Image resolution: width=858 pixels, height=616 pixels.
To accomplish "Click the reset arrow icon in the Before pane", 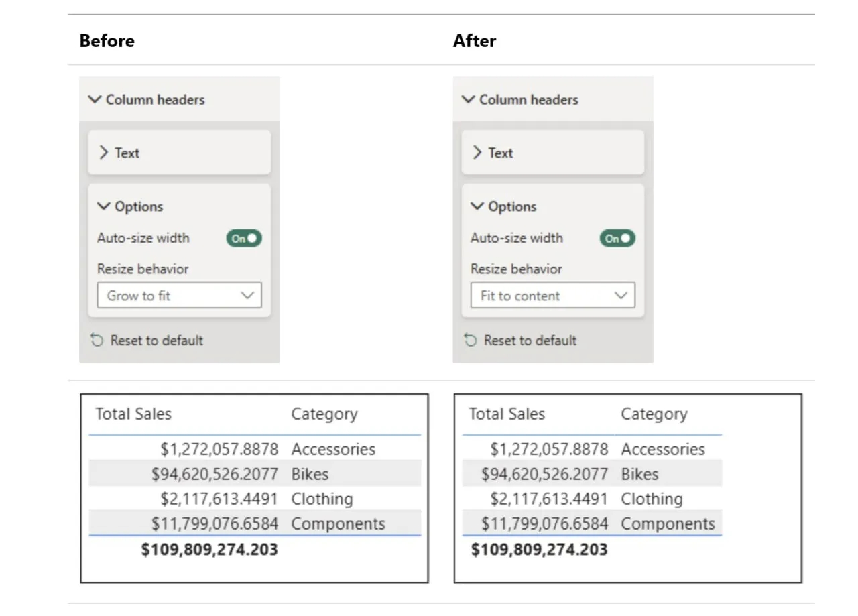I will click(x=97, y=341).
